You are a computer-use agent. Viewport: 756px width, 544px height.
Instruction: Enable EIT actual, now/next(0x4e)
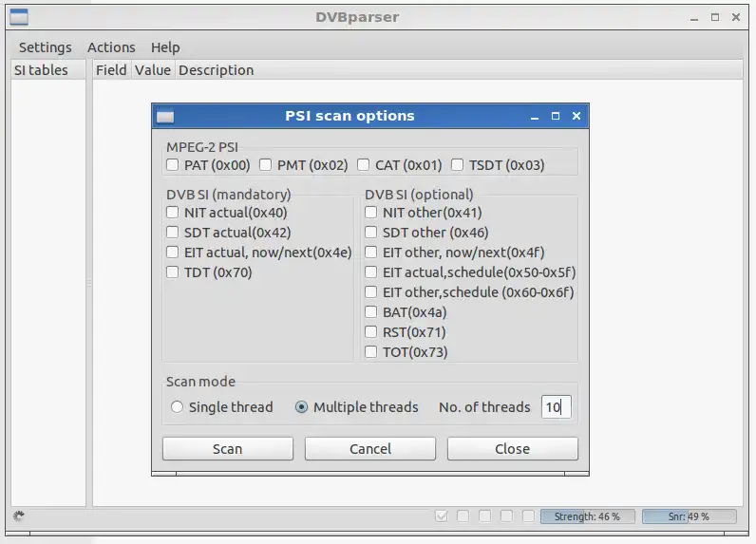[x=172, y=252]
